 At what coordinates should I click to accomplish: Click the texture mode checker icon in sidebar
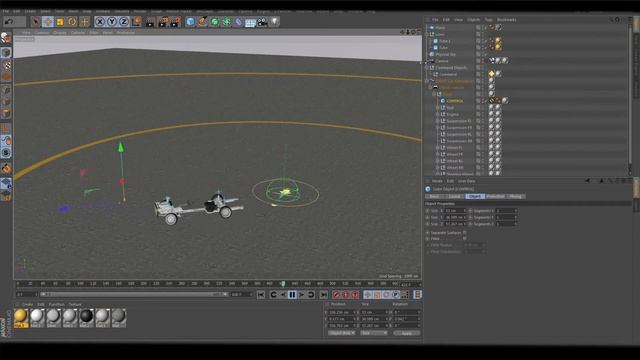point(6,65)
